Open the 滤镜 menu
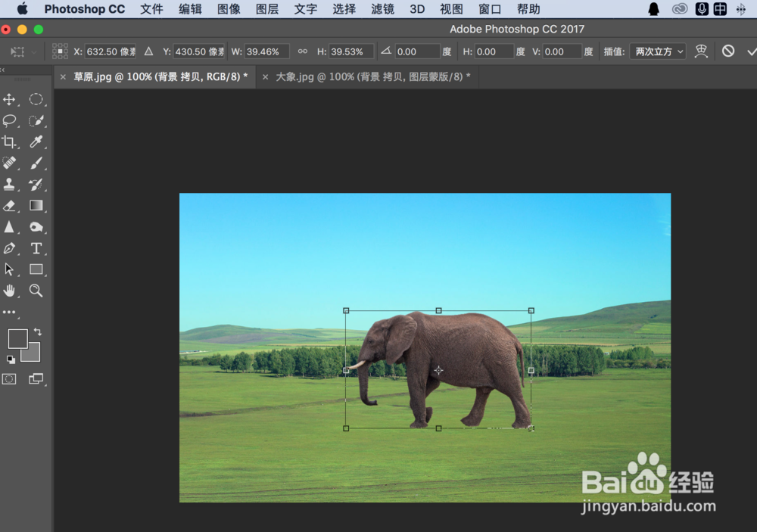757x532 pixels. click(x=383, y=9)
